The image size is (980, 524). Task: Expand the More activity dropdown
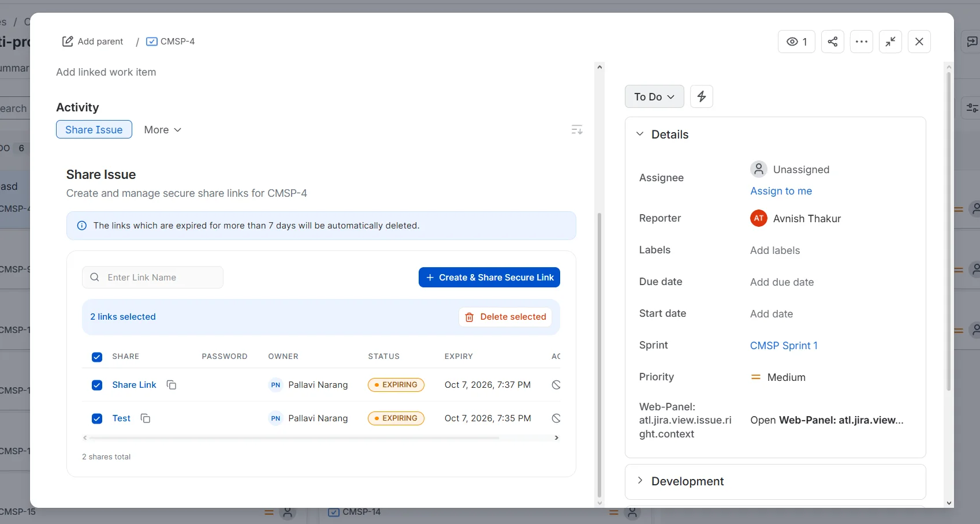163,130
